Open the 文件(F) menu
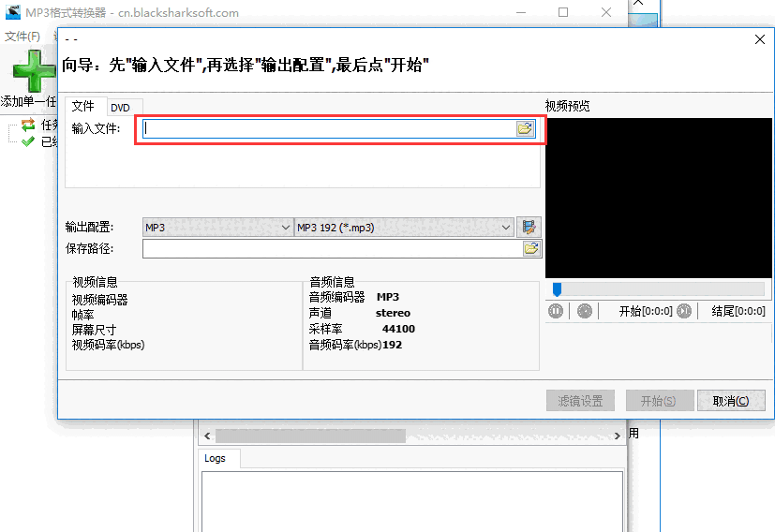Viewport: 775px width, 532px height. pyautogui.click(x=22, y=36)
